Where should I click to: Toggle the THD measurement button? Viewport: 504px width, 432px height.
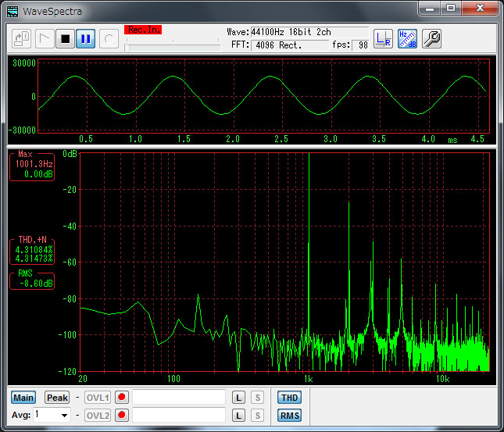tap(289, 398)
